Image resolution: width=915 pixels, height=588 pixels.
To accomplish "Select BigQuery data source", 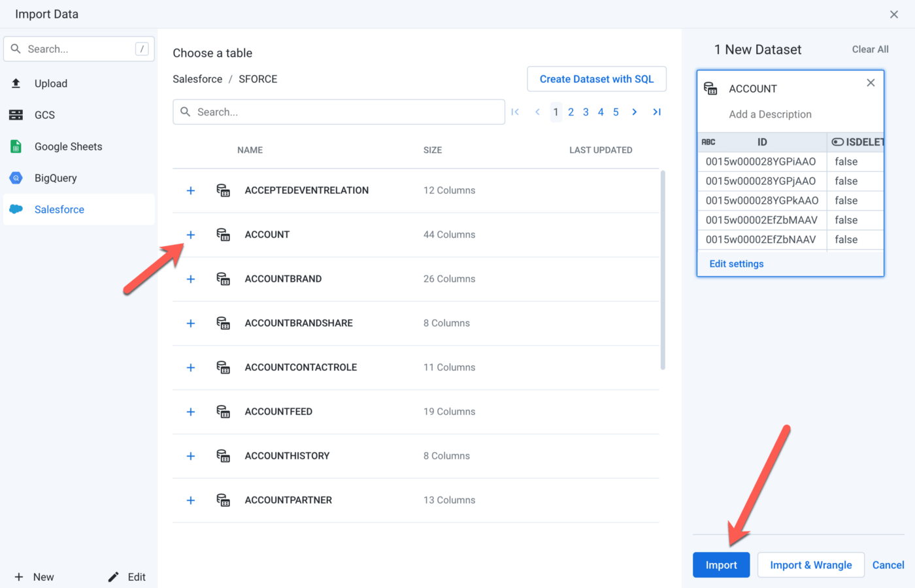I will tap(79, 178).
